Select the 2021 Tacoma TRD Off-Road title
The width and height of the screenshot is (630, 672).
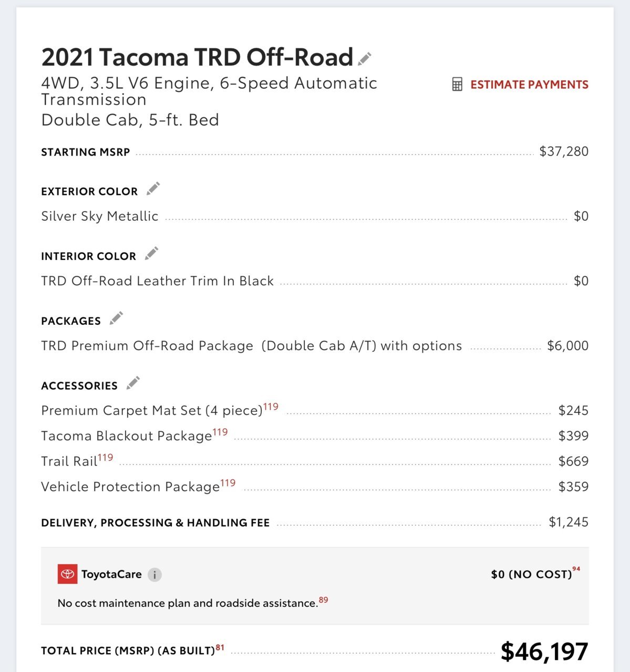[197, 57]
